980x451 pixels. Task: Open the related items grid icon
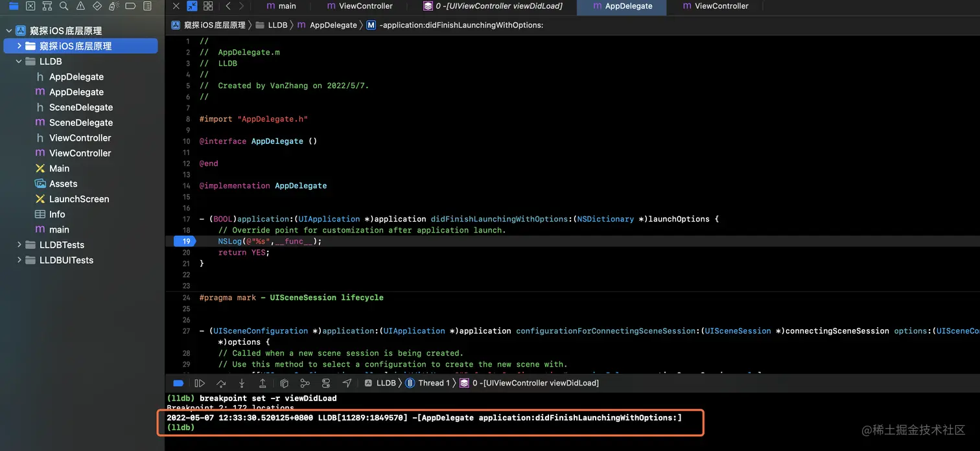(208, 6)
